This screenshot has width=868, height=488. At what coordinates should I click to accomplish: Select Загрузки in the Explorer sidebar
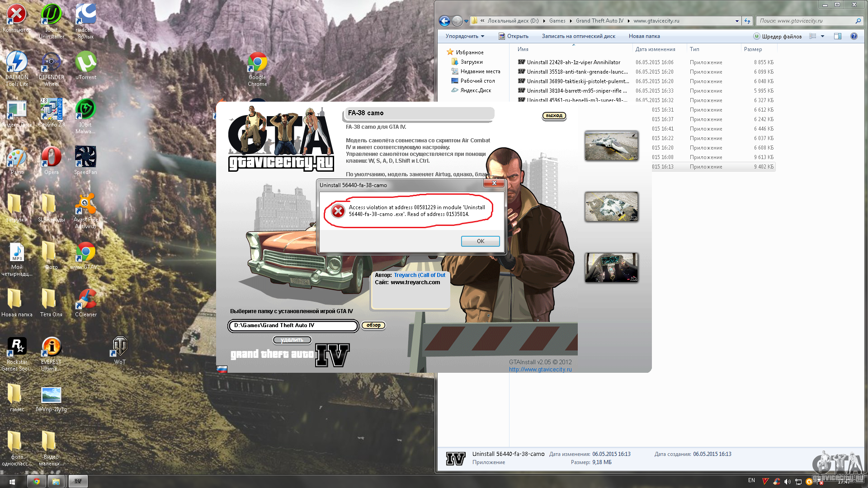[x=467, y=62]
